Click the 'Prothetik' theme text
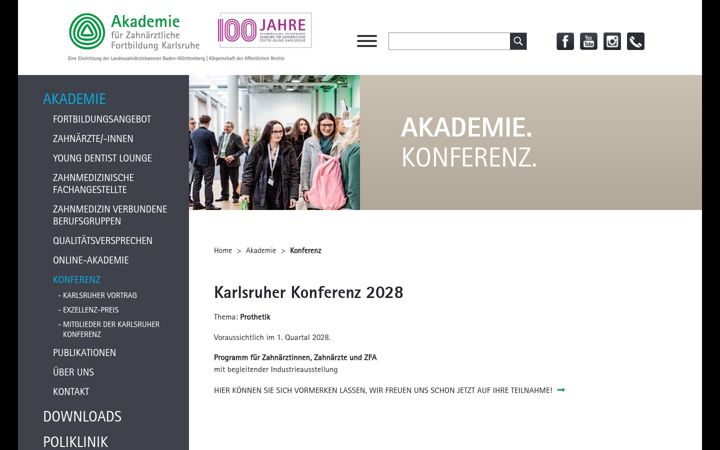Viewport: 720px width, 450px height. coord(255,317)
